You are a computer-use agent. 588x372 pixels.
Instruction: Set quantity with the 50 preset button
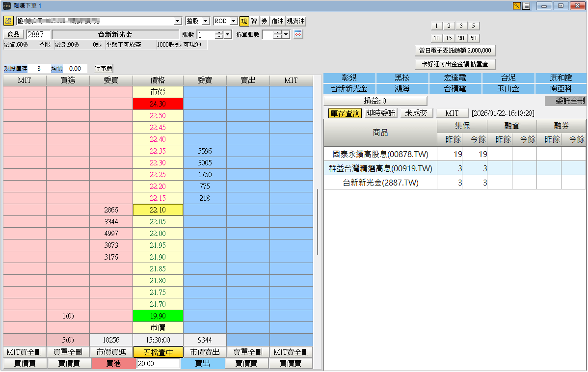tap(473, 38)
